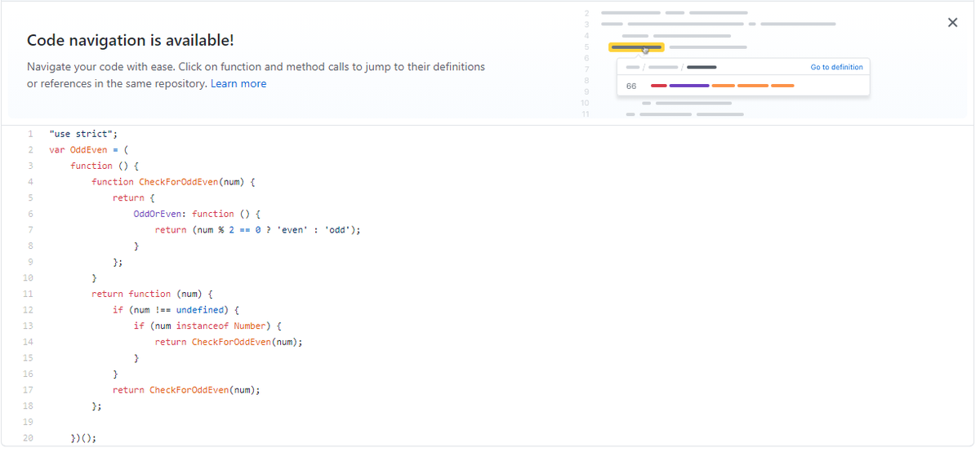The height and width of the screenshot is (461, 980).
Task: Click the undefined keyword on line 12
Action: [x=200, y=310]
